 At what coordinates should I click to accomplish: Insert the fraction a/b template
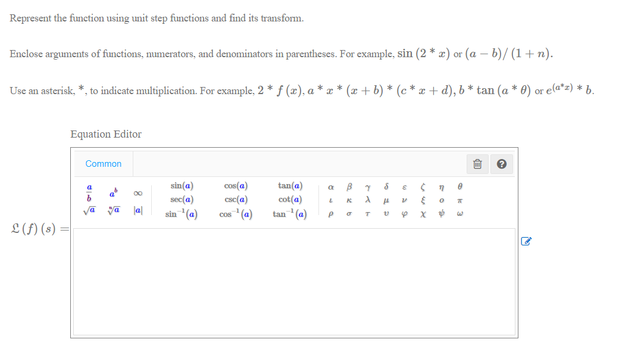point(88,192)
